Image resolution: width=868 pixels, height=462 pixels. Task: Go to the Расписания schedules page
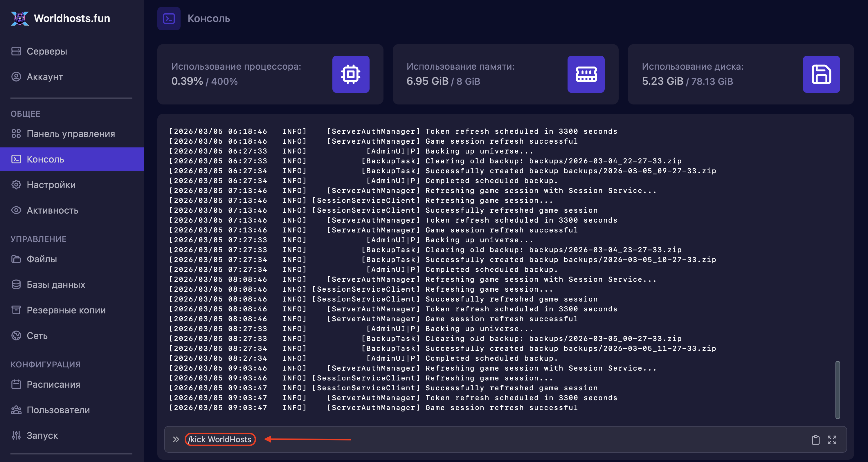click(x=53, y=384)
